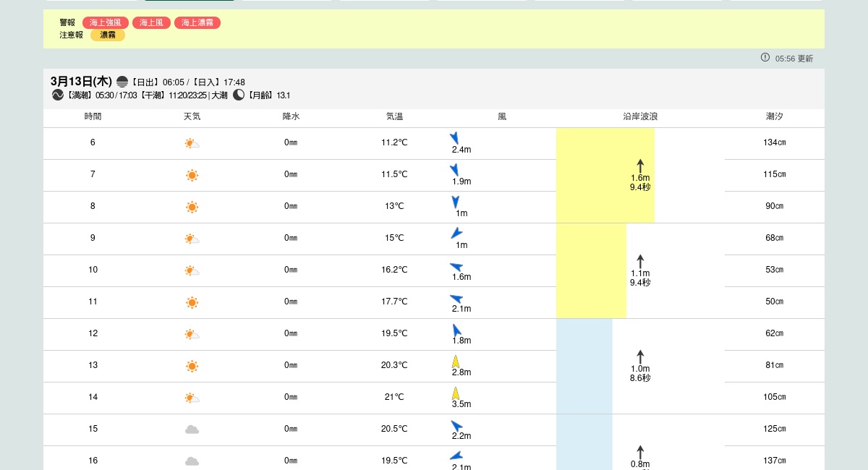Viewport: 868px width, 470px height.
Task: Click the 海上風 warning badge
Action: [151, 22]
